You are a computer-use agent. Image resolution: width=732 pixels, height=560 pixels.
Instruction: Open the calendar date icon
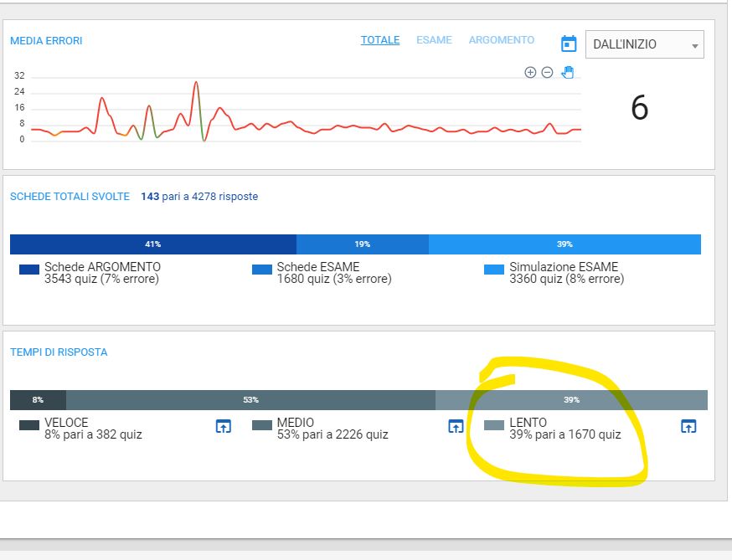[x=569, y=44]
